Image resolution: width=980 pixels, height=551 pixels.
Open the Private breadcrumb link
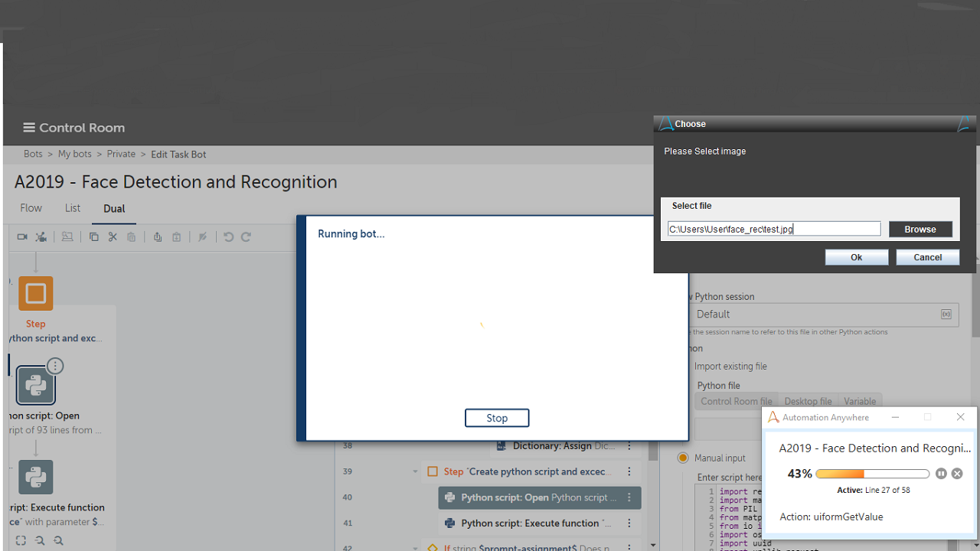[x=121, y=154]
